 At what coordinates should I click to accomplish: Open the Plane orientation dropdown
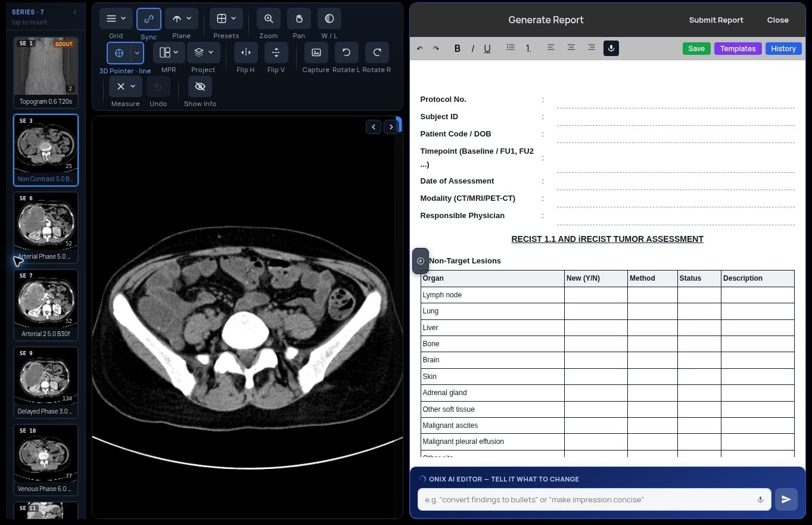click(x=182, y=19)
